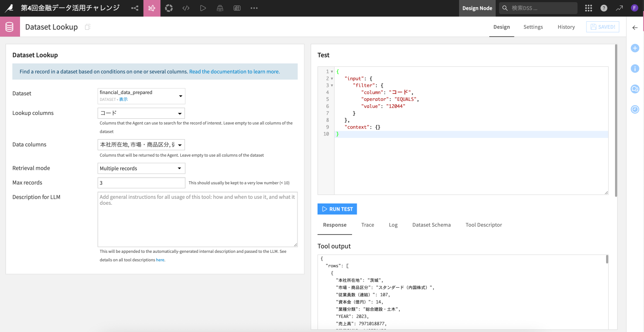Open Retrieval mode dropdown Multiple records
This screenshot has height=332, width=644.
coord(142,169)
